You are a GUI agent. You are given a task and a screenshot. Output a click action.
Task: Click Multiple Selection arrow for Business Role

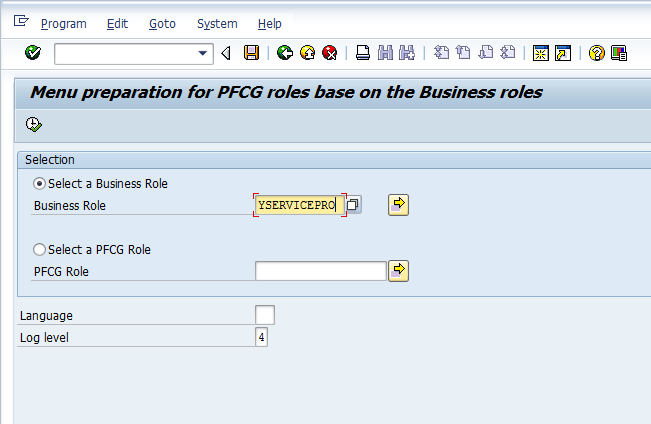pyautogui.click(x=399, y=205)
